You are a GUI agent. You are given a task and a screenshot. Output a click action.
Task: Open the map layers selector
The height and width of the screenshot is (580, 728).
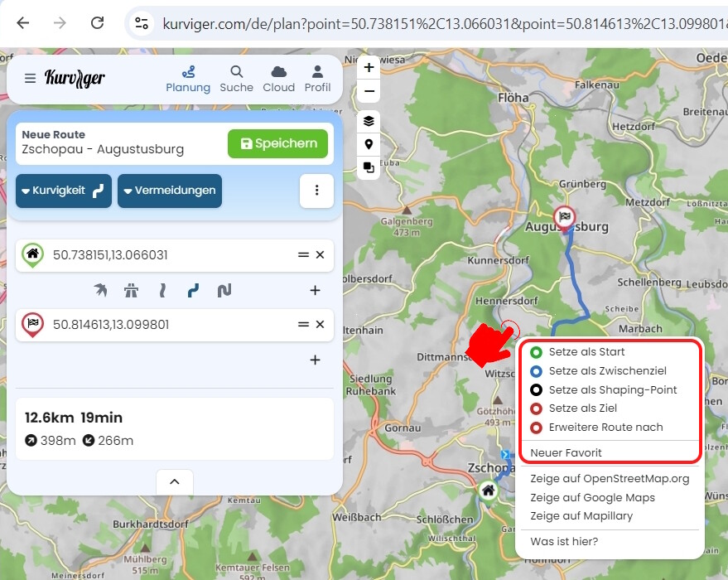[x=369, y=121]
